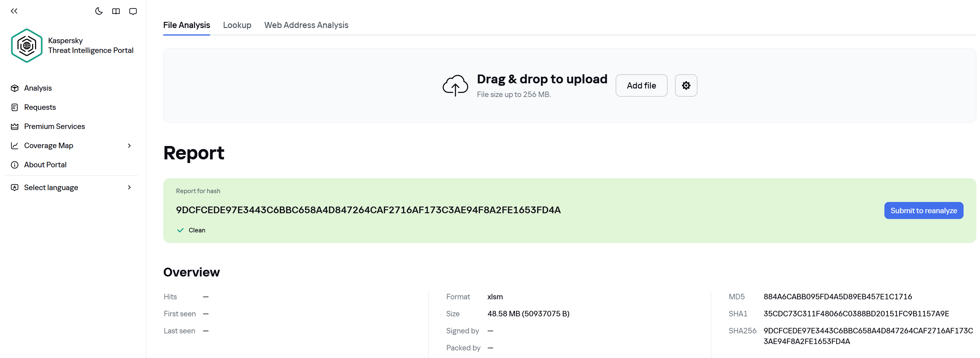The height and width of the screenshot is (358, 980).
Task: Click the Select language icon
Action: point(14,187)
